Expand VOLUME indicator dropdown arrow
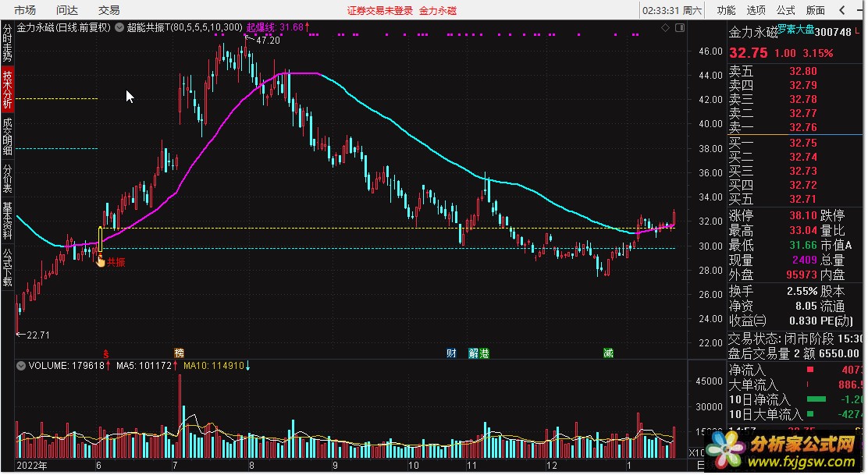 pyautogui.click(x=21, y=366)
